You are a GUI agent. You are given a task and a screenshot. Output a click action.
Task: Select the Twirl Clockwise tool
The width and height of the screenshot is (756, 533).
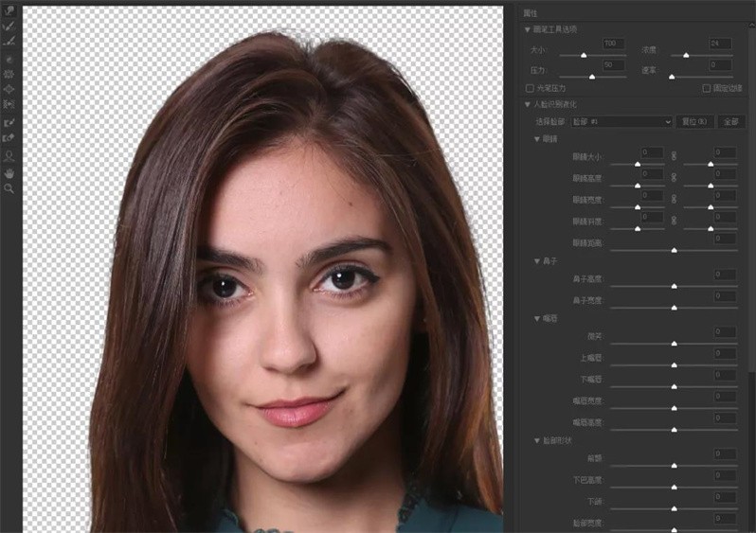(9, 60)
